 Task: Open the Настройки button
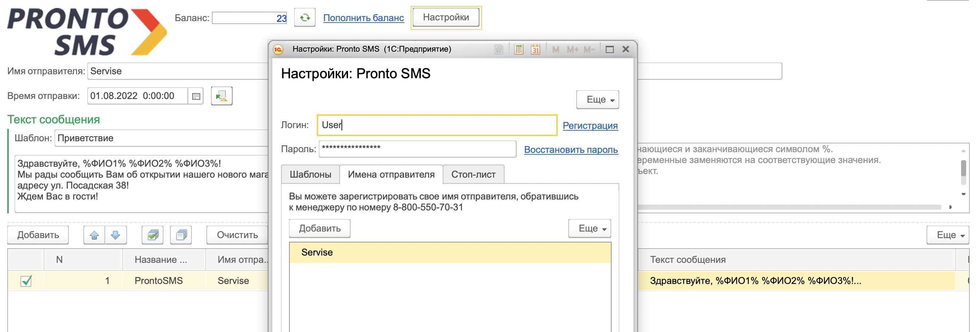[x=446, y=17]
